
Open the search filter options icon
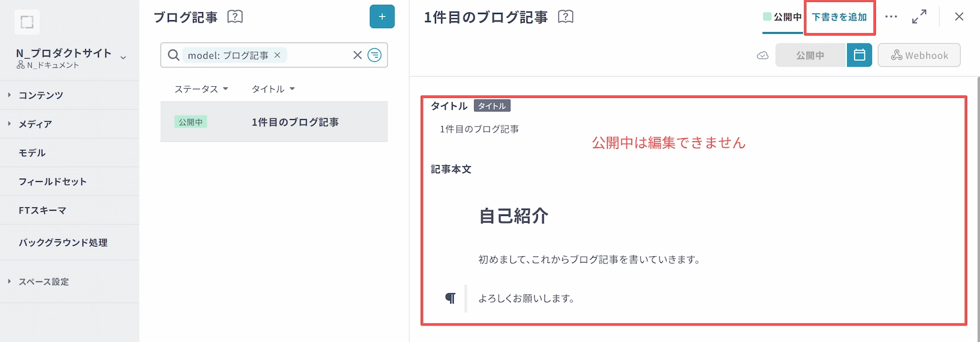374,55
